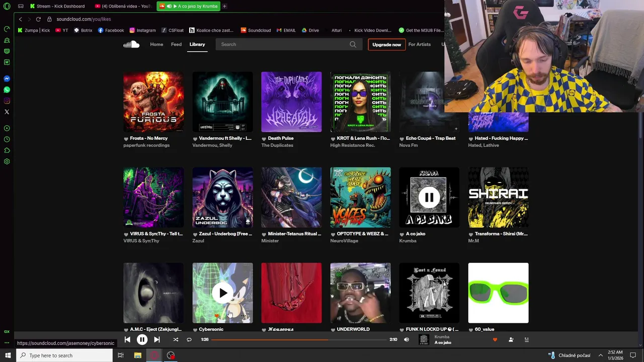
Task: Open the SHIRAI Transforma artwork
Action: [x=498, y=198]
